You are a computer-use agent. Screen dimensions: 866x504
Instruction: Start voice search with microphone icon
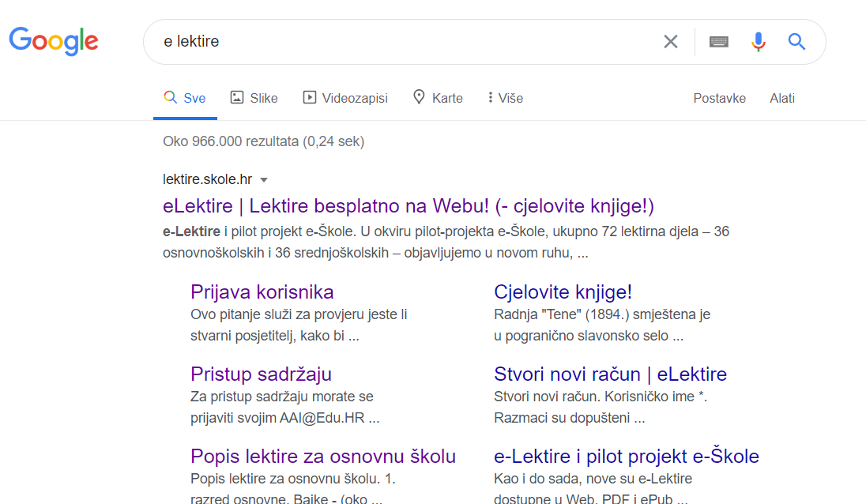(x=759, y=42)
